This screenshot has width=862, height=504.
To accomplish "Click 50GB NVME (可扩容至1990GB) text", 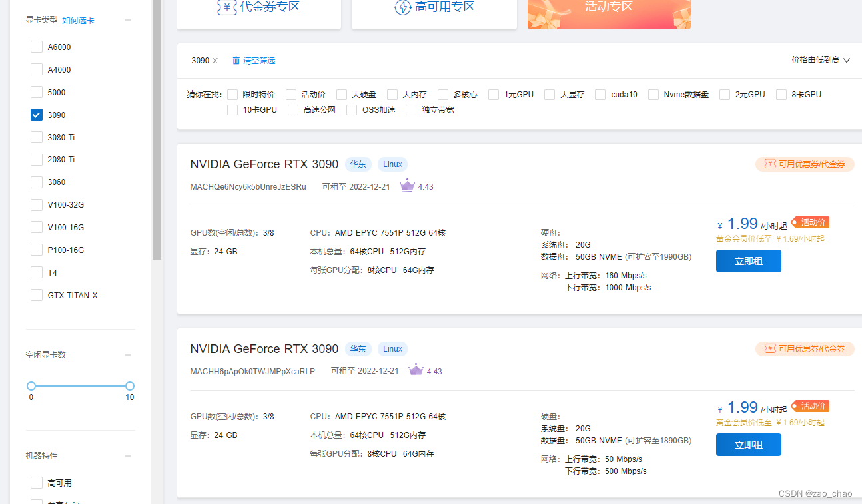I will (x=634, y=257).
